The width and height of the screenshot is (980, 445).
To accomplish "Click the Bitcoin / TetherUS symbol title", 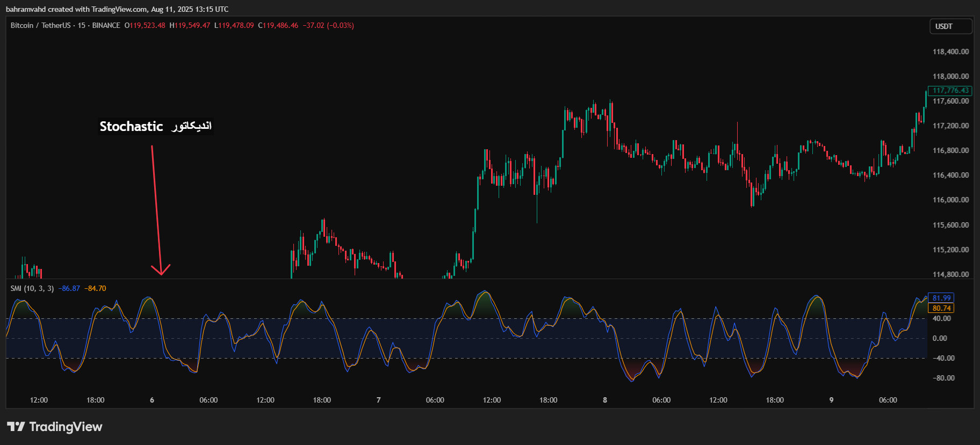I will (x=41, y=26).
